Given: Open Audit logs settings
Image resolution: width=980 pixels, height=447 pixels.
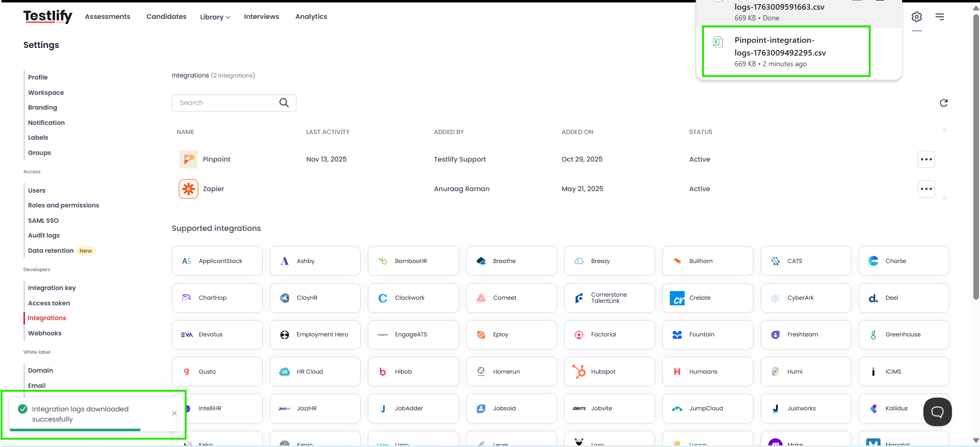Looking at the screenshot, I should point(44,235).
